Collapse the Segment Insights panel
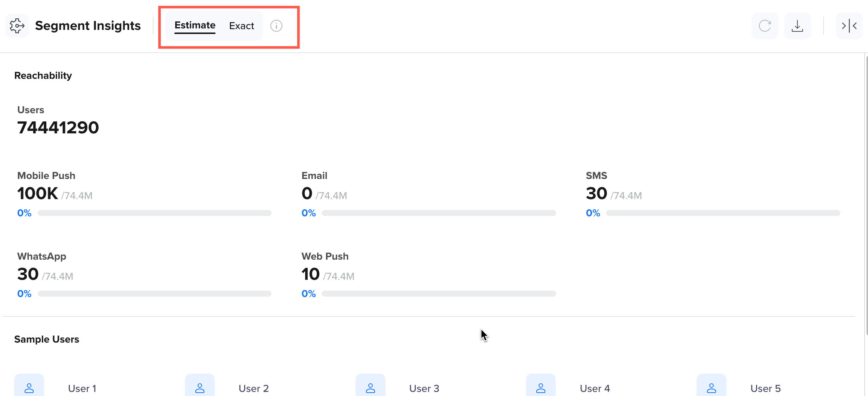 coord(849,25)
